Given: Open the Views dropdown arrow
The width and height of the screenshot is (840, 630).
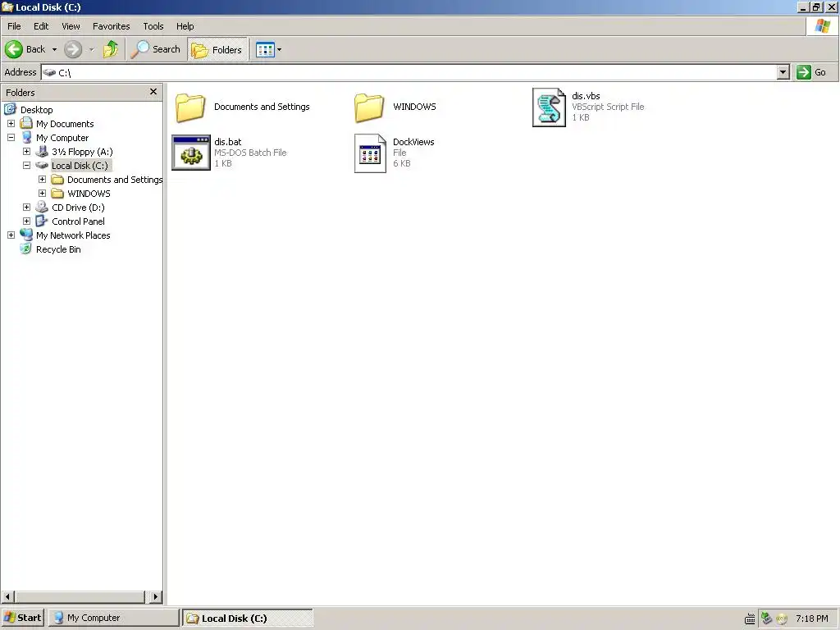Looking at the screenshot, I should (x=279, y=50).
